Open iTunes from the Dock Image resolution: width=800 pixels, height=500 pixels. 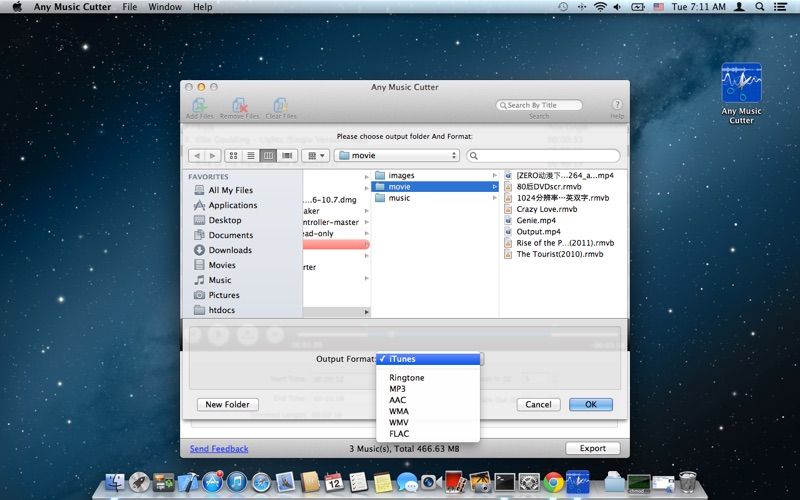[x=237, y=482]
